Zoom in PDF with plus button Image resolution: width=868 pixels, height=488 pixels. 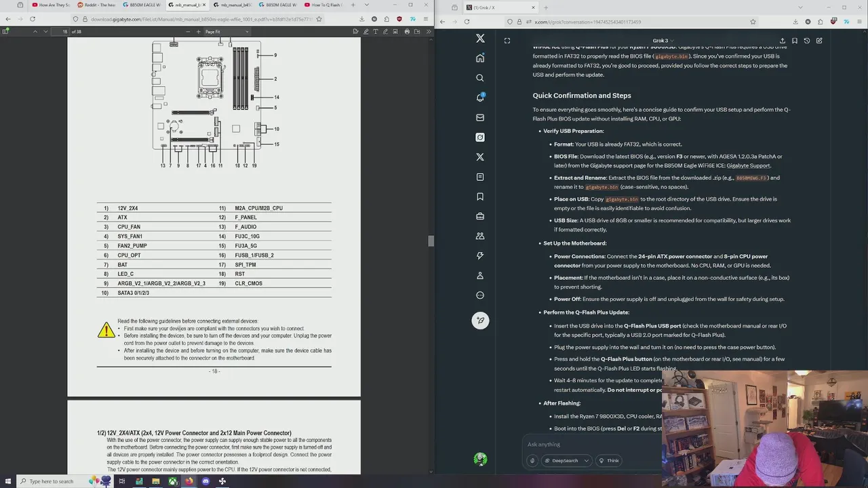[198, 31]
